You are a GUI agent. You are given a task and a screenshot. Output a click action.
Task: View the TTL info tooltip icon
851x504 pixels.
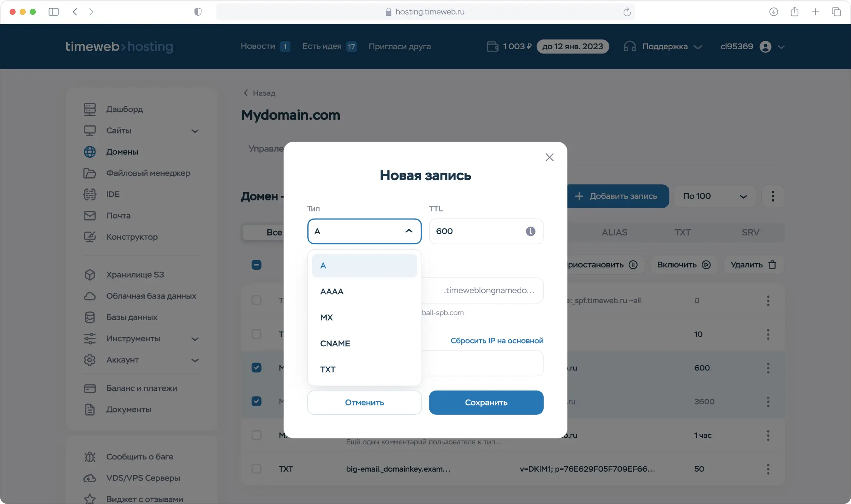pos(531,231)
